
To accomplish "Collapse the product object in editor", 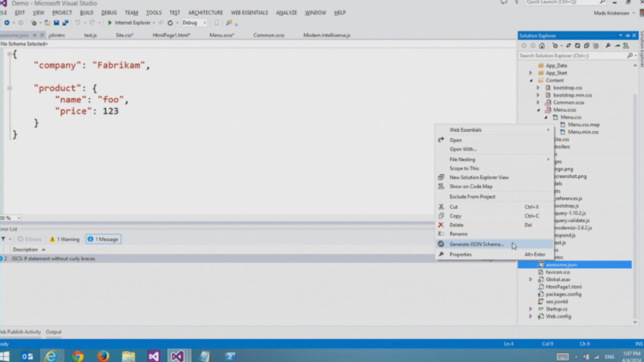I will pos(9,88).
